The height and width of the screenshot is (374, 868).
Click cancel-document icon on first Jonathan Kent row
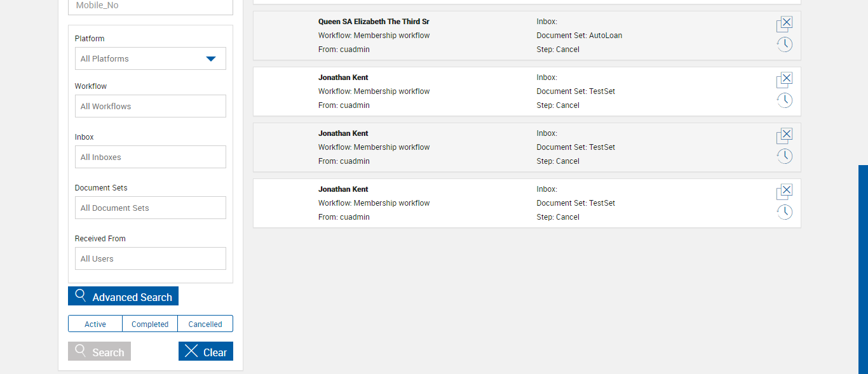coord(785,80)
